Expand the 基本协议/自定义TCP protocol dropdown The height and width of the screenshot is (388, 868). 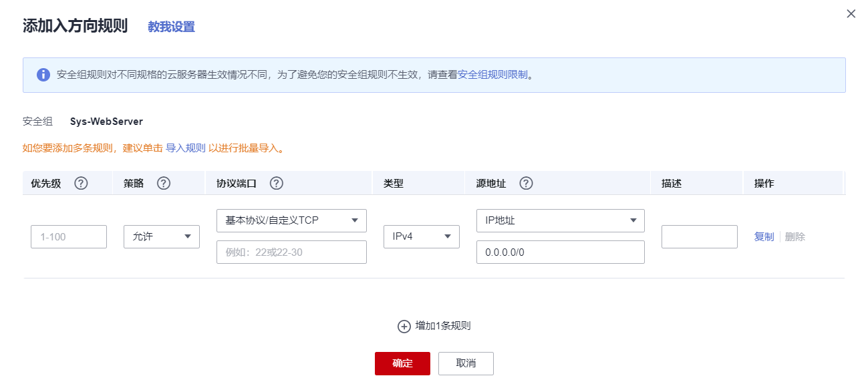(291, 220)
